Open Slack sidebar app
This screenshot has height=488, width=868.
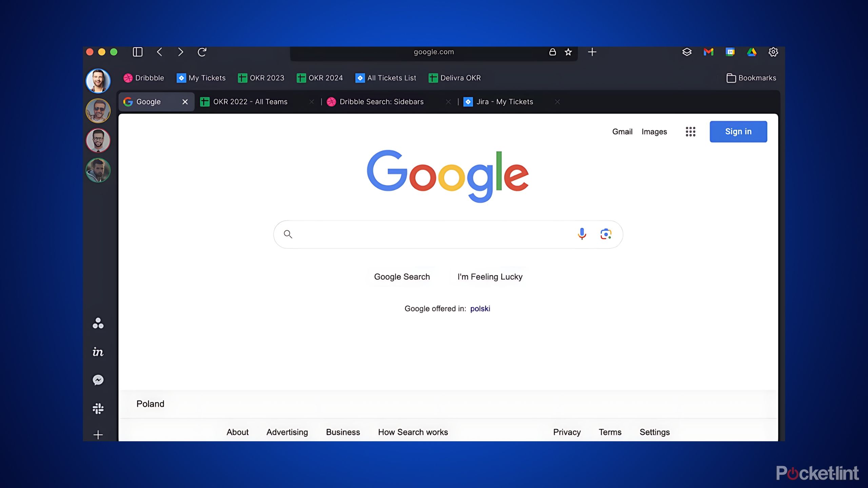tap(98, 408)
